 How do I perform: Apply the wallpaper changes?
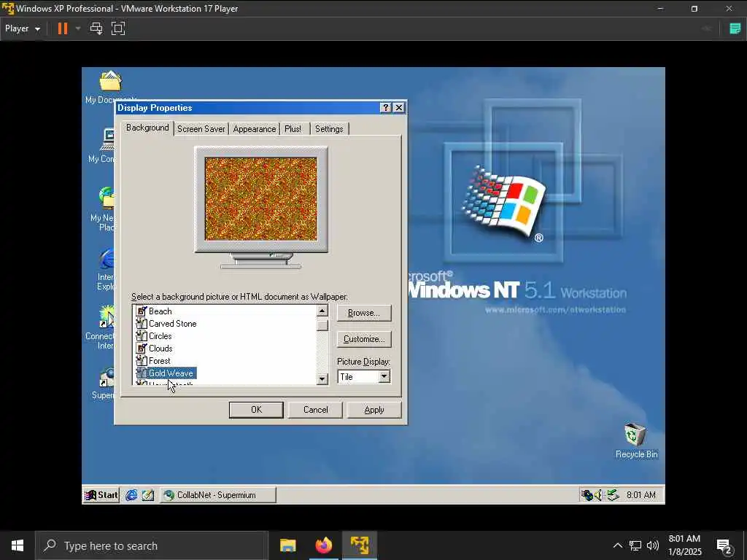pyautogui.click(x=374, y=410)
